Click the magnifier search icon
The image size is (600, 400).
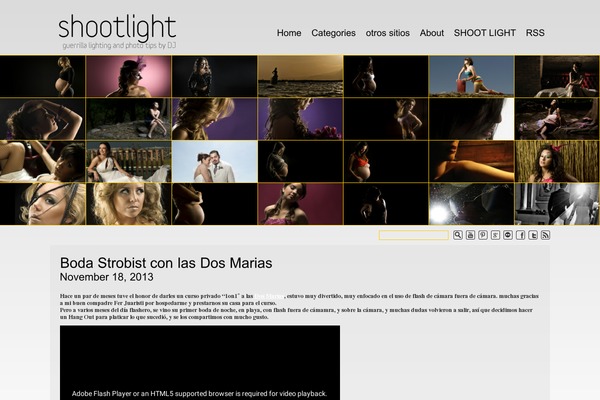pos(458,235)
